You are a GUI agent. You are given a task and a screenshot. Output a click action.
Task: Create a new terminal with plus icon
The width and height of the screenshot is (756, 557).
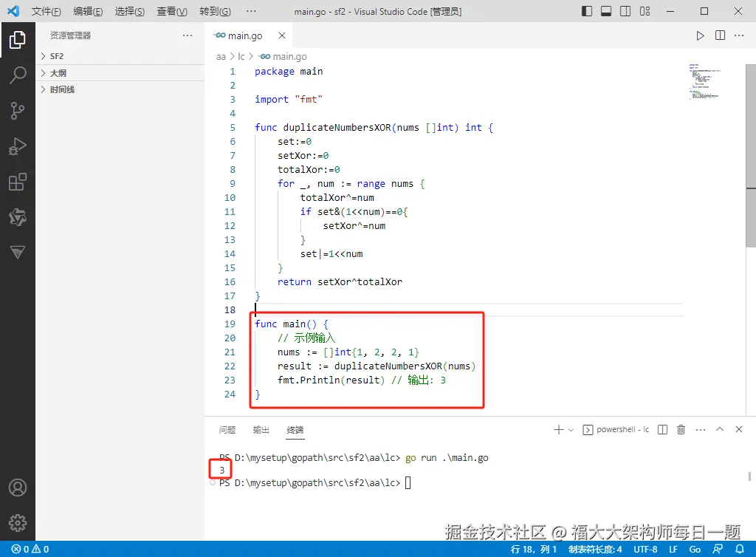tap(558, 430)
